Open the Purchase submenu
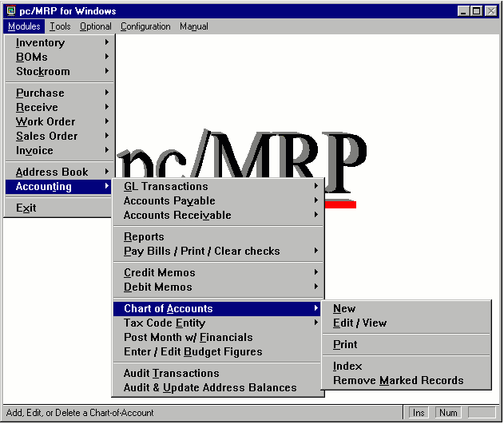This screenshot has width=504, height=424. pos(59,93)
